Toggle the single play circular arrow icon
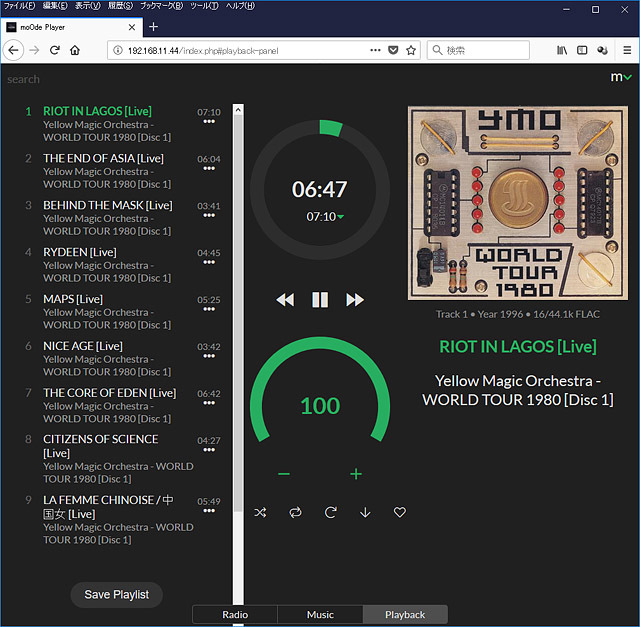The width and height of the screenshot is (640, 627). point(330,512)
